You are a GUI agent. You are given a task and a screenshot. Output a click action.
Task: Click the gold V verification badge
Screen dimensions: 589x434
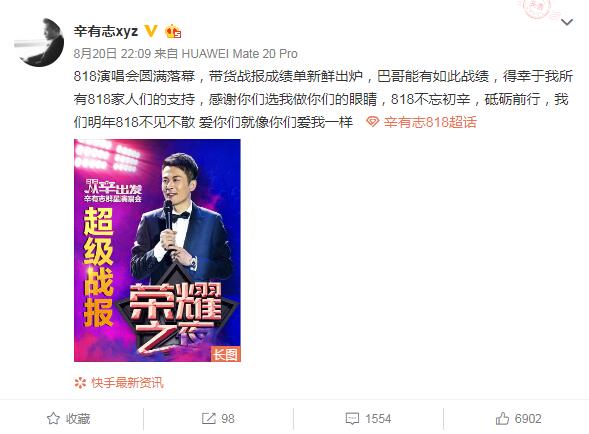[x=151, y=31]
